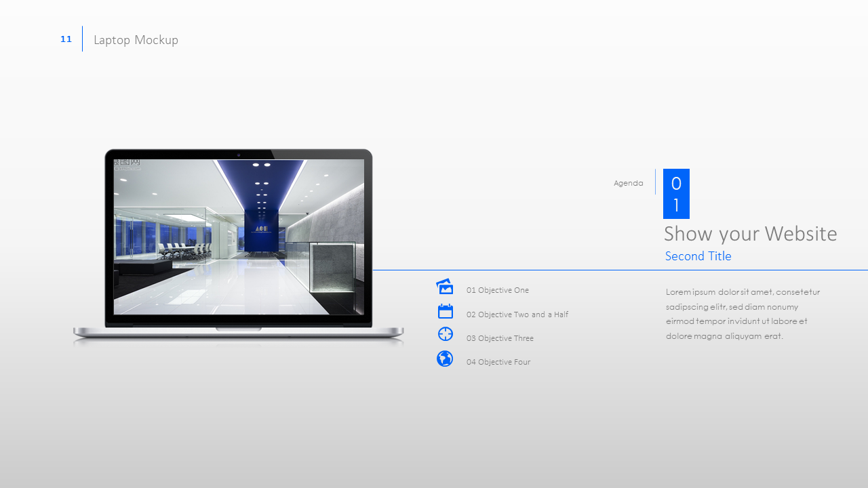Click the watermark logo on laptop screen
The height and width of the screenshot is (488, 868).
(127, 163)
